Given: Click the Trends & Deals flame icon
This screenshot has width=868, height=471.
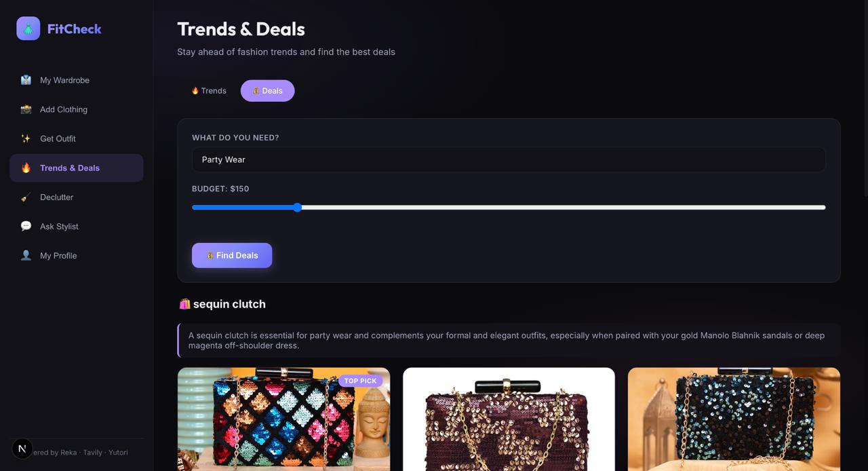Looking at the screenshot, I should point(26,168).
